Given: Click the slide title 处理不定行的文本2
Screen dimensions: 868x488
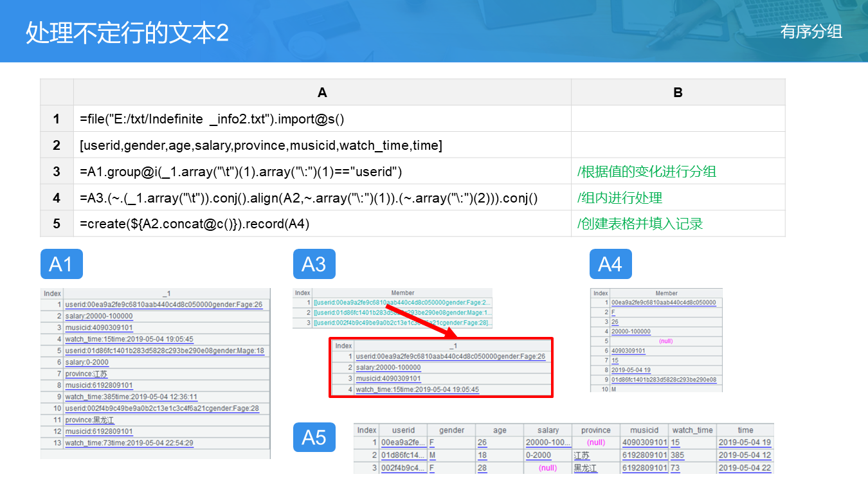Looking at the screenshot, I should [x=127, y=33].
